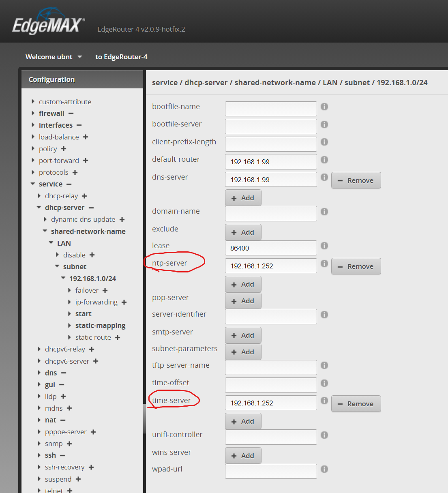Collapse the service tree node

pyautogui.click(x=33, y=184)
